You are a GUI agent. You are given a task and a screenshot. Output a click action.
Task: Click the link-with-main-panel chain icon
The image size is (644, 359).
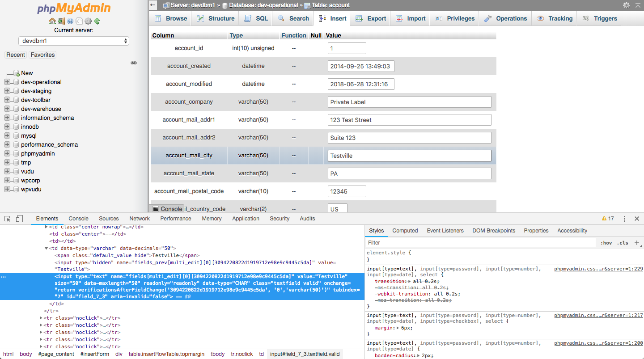[x=133, y=63]
